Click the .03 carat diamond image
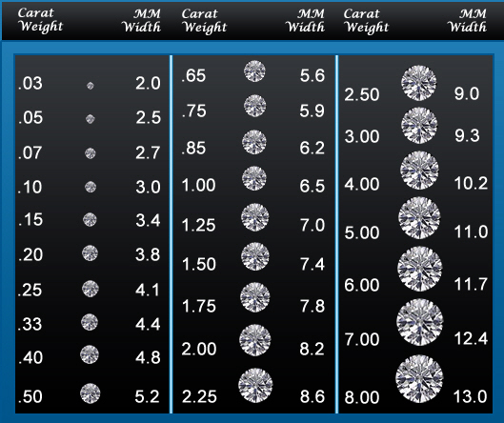 [90, 86]
